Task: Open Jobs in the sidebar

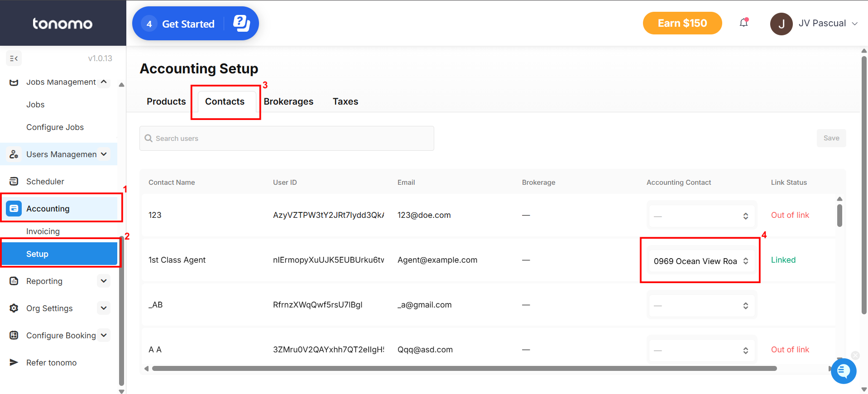Action: [35, 105]
